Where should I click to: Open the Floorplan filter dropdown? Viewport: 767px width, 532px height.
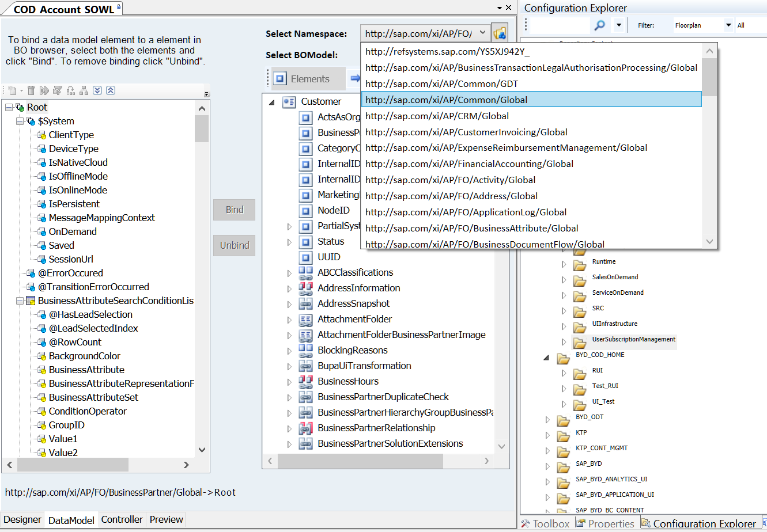click(728, 25)
